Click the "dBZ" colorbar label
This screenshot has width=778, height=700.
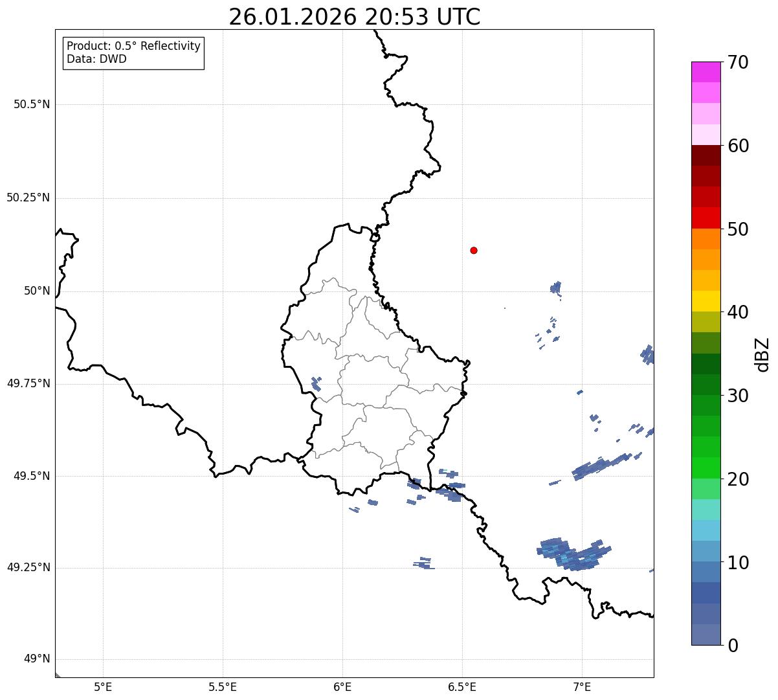pyautogui.click(x=763, y=354)
